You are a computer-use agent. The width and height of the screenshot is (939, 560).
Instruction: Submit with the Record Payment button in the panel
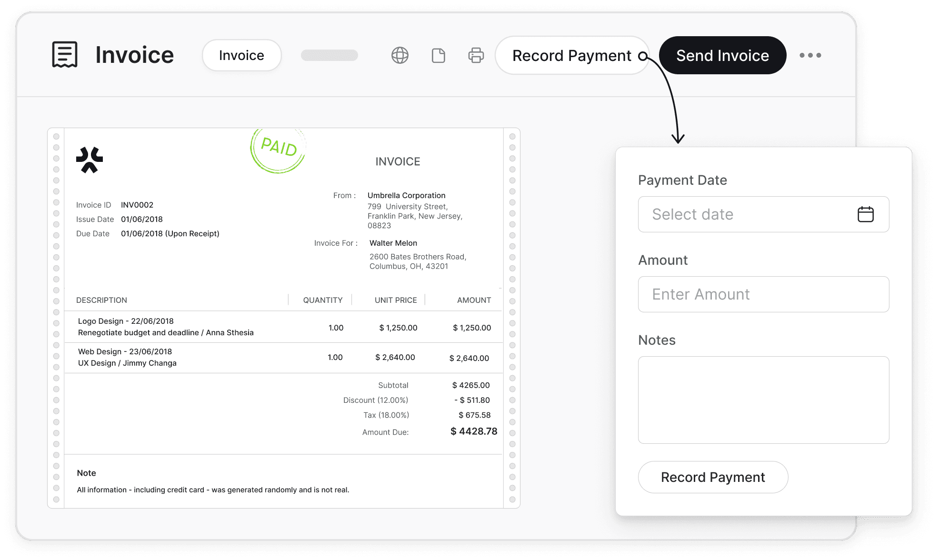coord(712,477)
